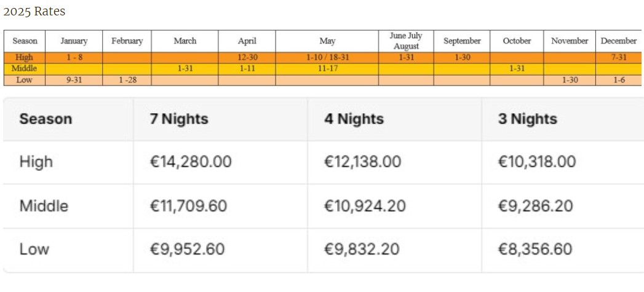This screenshot has height=292, width=644.
Task: Click the May high cell 1-10 / 18-31
Action: point(327,58)
